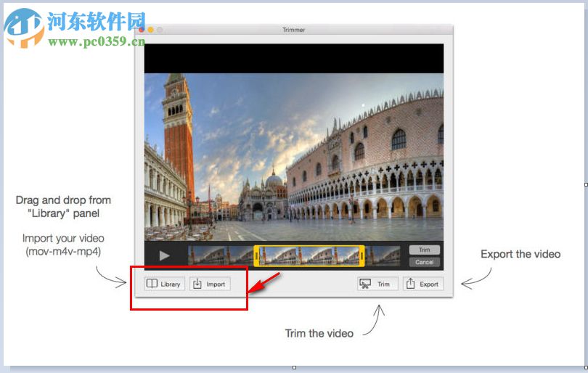Click the Venice video preview frame
This screenshot has height=373, width=588.
point(294,157)
